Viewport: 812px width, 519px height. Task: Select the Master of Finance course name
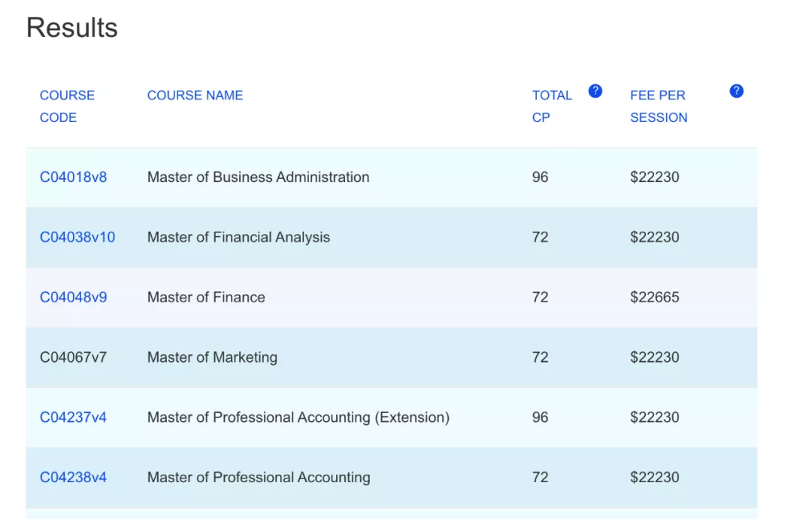(206, 297)
